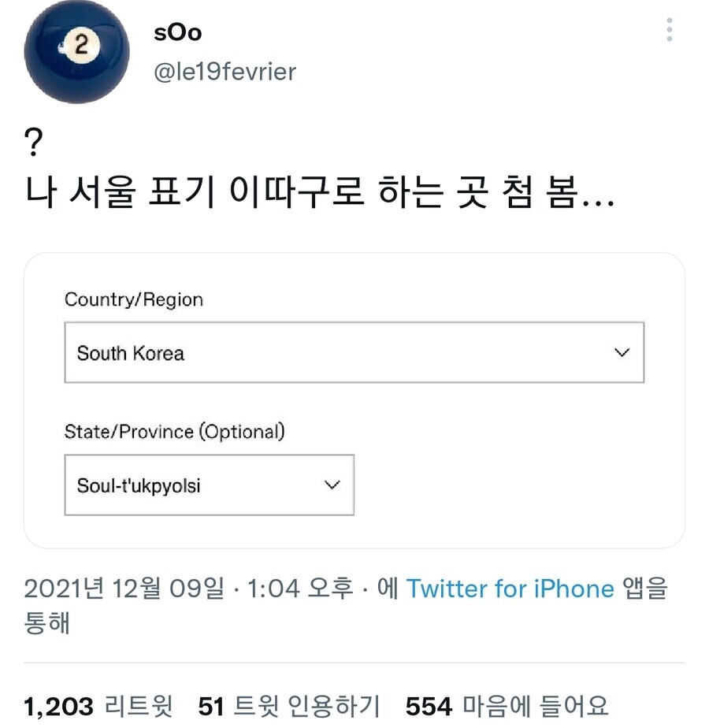The image size is (709, 728).
Task: Expand the Soul-t'ukpyolsi chevron arrow
Action: (332, 485)
